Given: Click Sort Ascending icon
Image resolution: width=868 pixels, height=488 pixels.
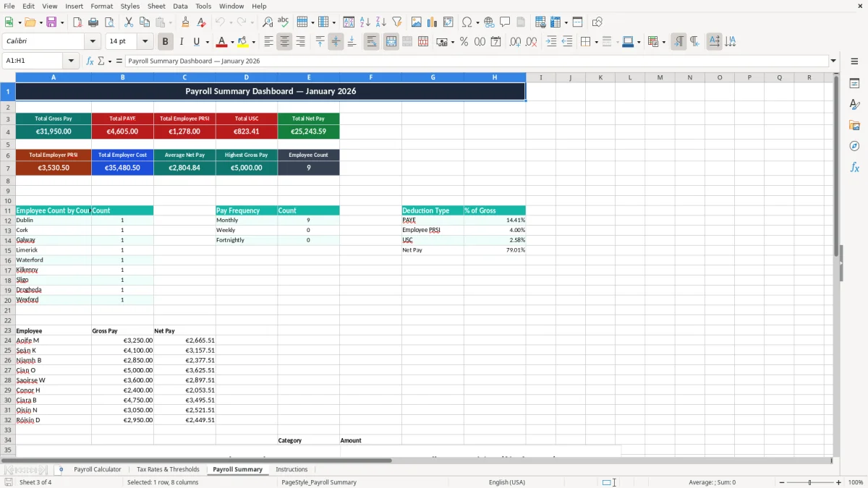Looking at the screenshot, I should click(x=365, y=22).
